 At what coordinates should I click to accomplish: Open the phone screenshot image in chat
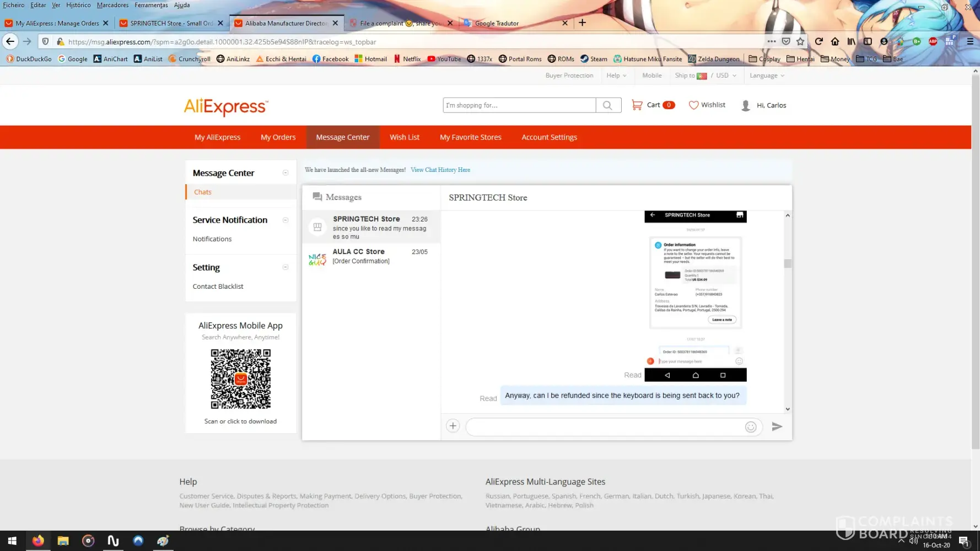[696, 296]
